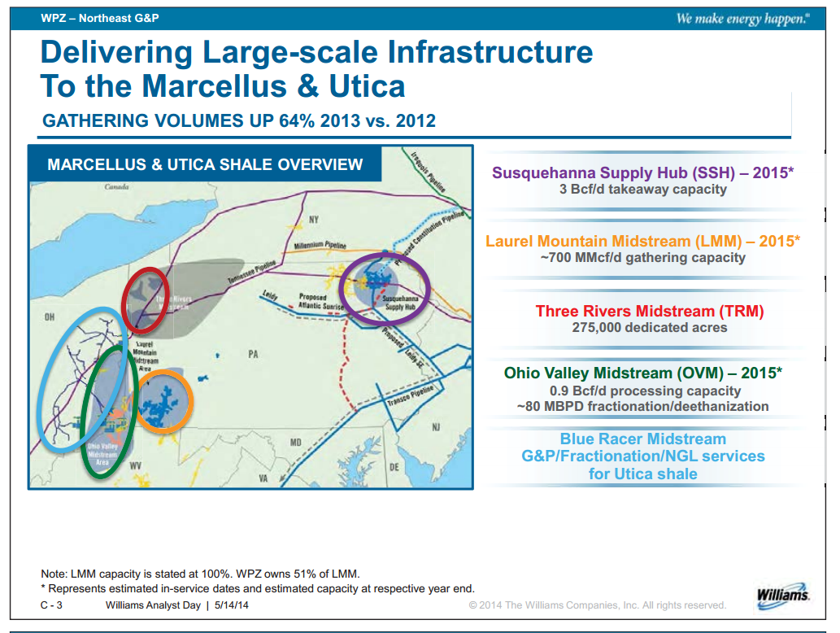Click the 'Tennessee Pipeline' map label
Image resolution: width=840 pixels, height=633 pixels.
[x=252, y=272]
